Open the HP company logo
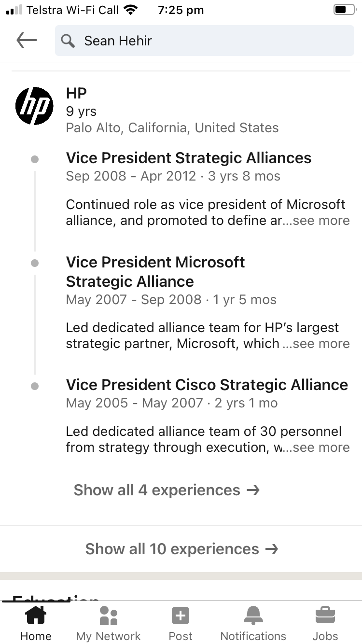Screen dimensions: 362x644 click(34, 106)
